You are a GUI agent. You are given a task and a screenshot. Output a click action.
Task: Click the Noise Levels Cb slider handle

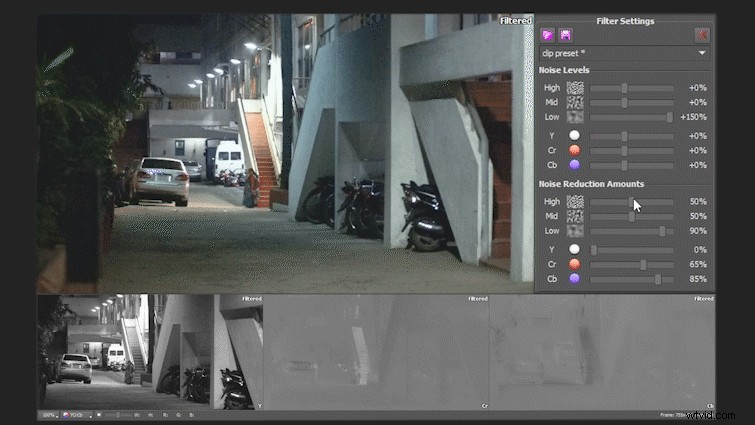pyautogui.click(x=625, y=165)
